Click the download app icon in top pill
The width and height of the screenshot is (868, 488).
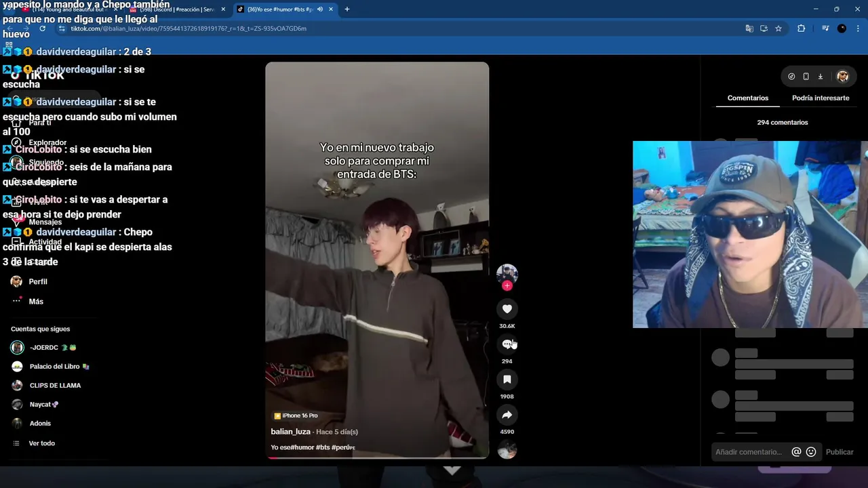[820, 77]
